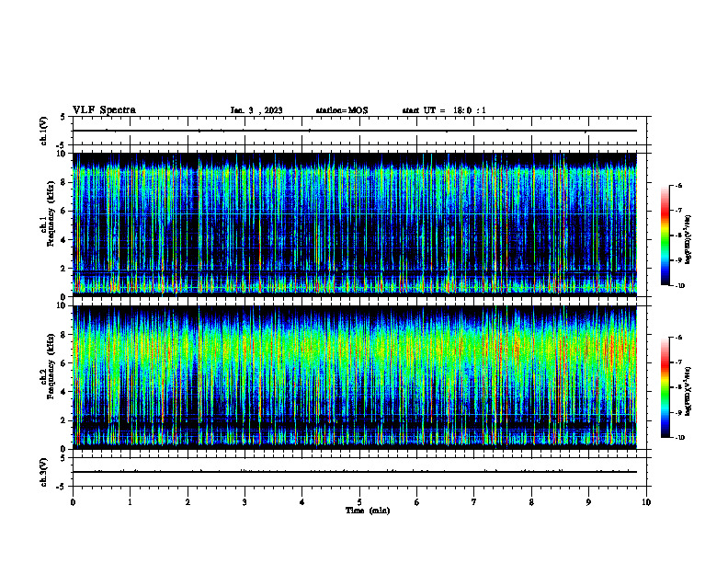728x563 pixels.
Task: Click the "2" tick on the time axis
Action: point(188,502)
